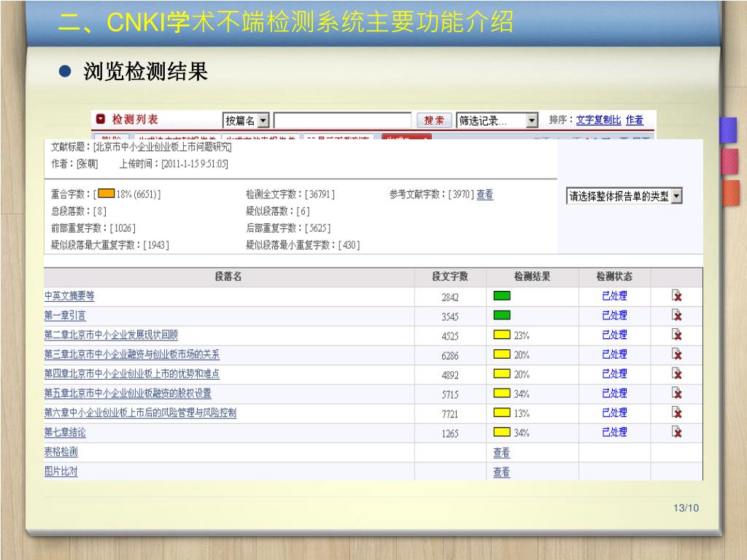The height and width of the screenshot is (560, 747).
Task: Open the 按篇名 search-type dropdown
Action: (247, 120)
